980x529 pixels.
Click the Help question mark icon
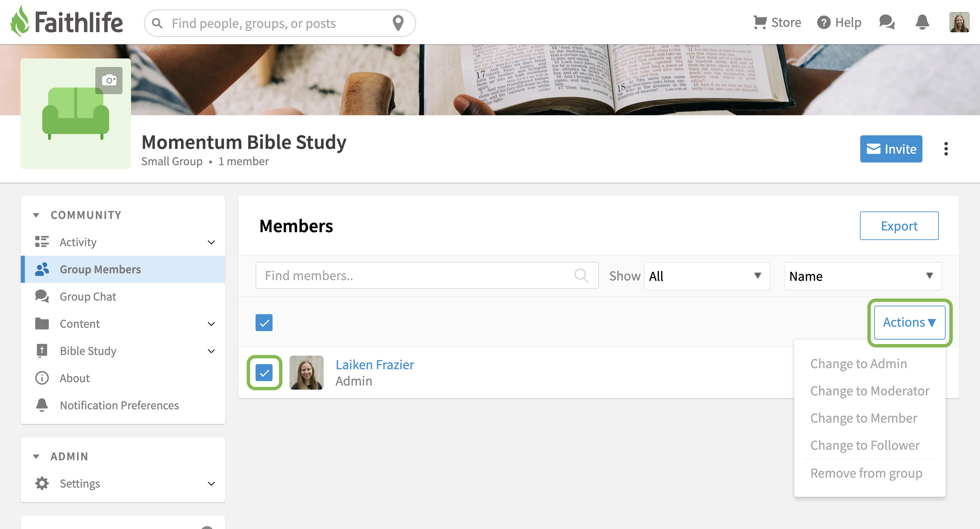[x=823, y=22]
